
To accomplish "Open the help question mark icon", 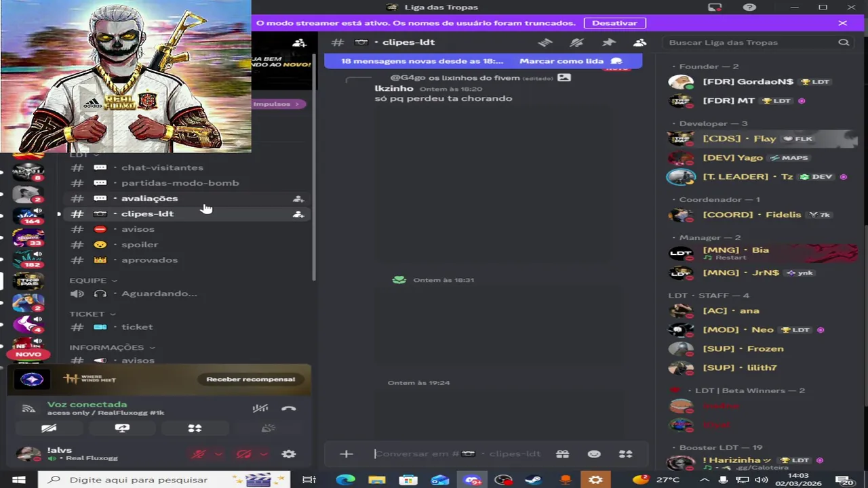I will point(749,7).
